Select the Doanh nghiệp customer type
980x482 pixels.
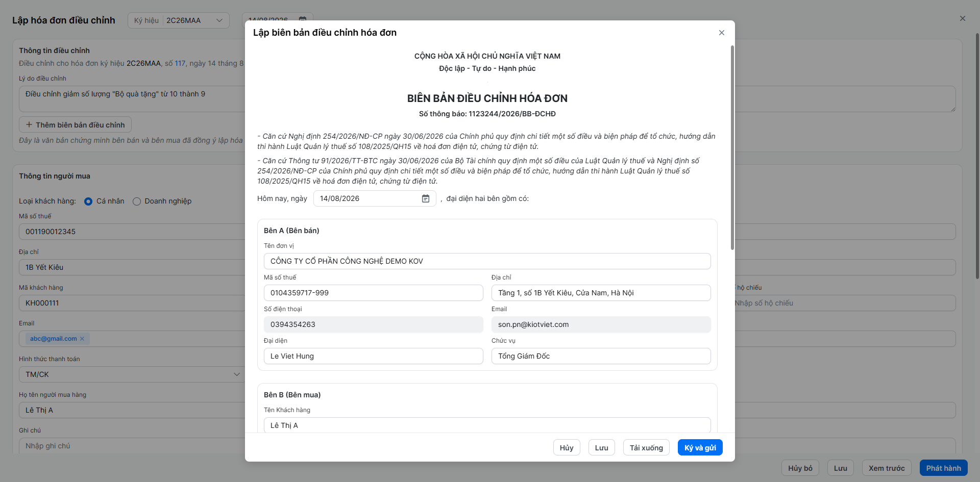pyautogui.click(x=137, y=201)
